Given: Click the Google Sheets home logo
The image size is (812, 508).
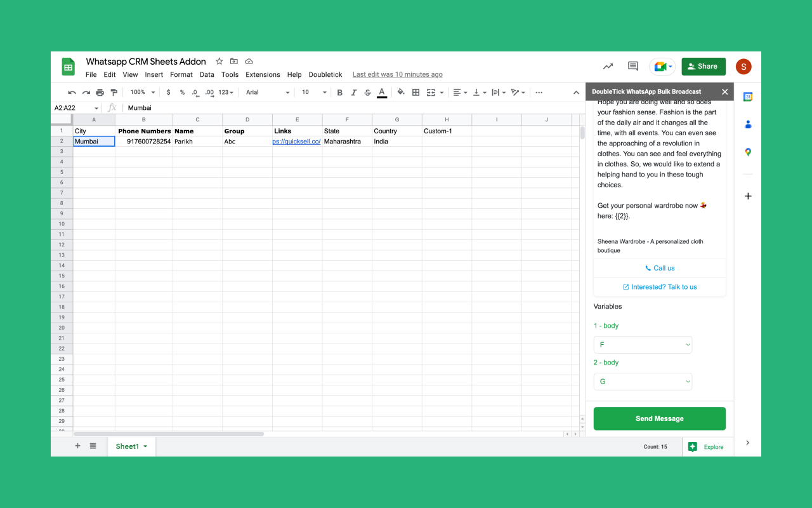Looking at the screenshot, I should 68,67.
